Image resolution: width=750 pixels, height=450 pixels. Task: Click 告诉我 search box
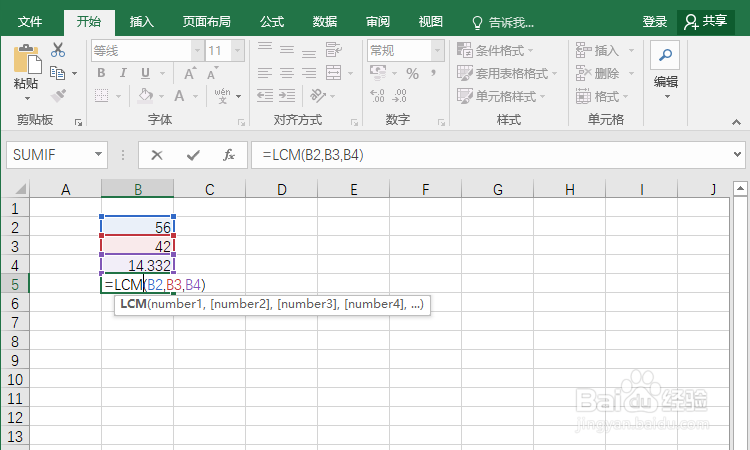tap(503, 22)
